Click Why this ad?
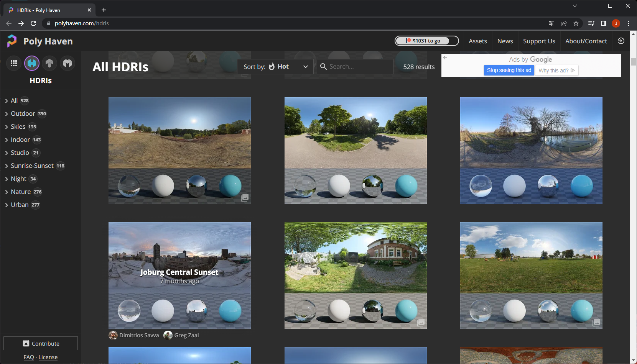Viewport: 637px width, 364px height. (x=556, y=71)
